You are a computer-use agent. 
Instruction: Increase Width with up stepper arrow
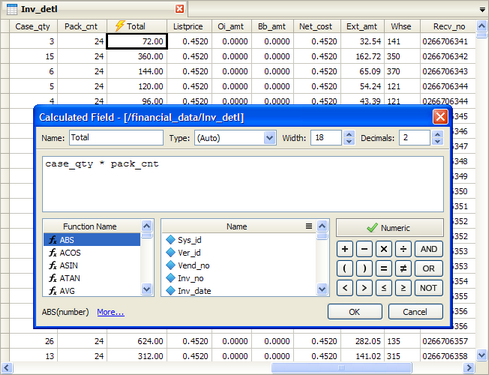click(x=349, y=134)
